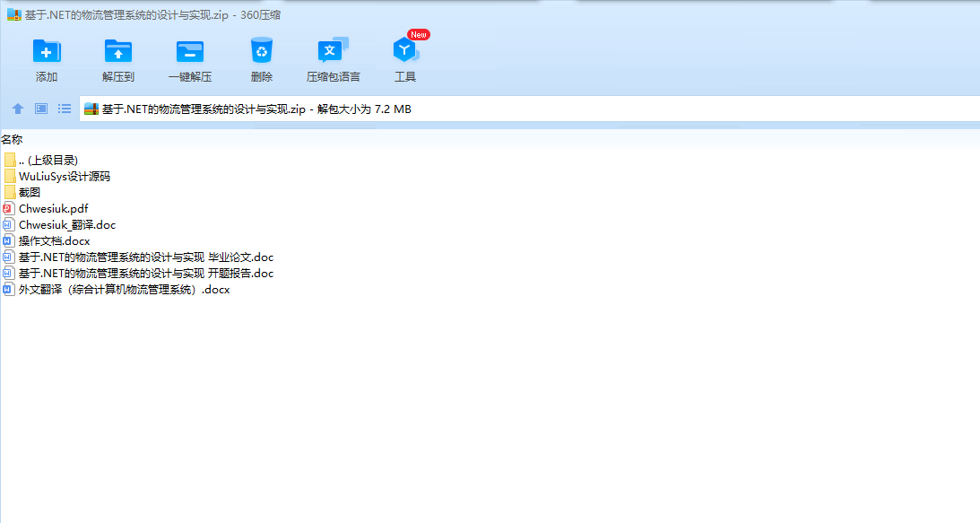Screen dimensions: 980x523
Task: Click Word icon of 开题报告.doc file
Action: [x=8, y=274]
